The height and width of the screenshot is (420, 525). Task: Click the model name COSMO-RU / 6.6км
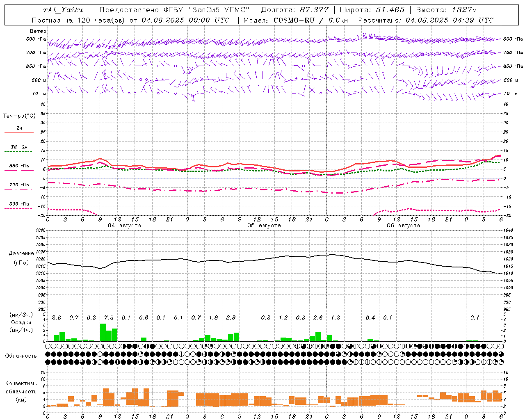point(310,20)
